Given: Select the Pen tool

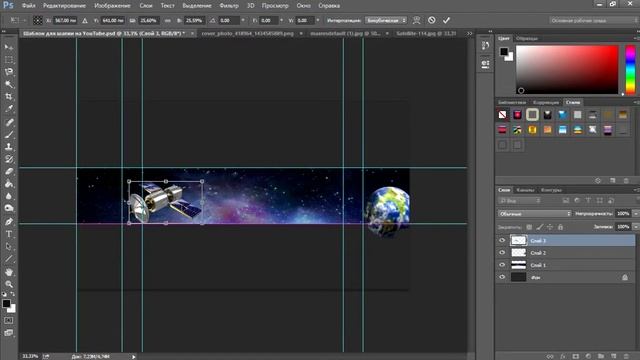Looking at the screenshot, I should point(9,222).
